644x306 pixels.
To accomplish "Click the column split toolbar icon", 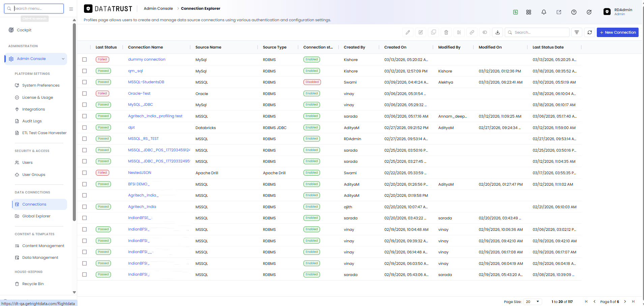I will pyautogui.click(x=459, y=32).
